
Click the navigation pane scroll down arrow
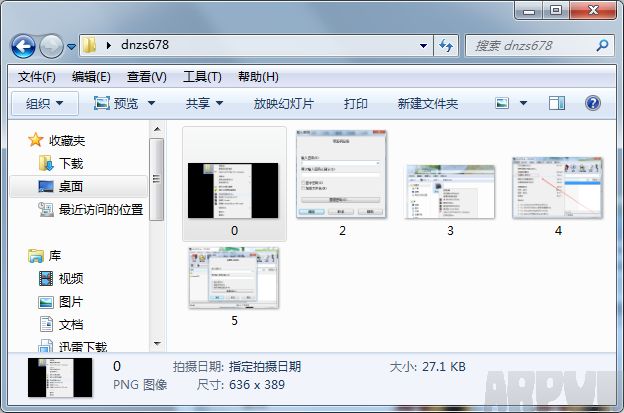tap(157, 343)
